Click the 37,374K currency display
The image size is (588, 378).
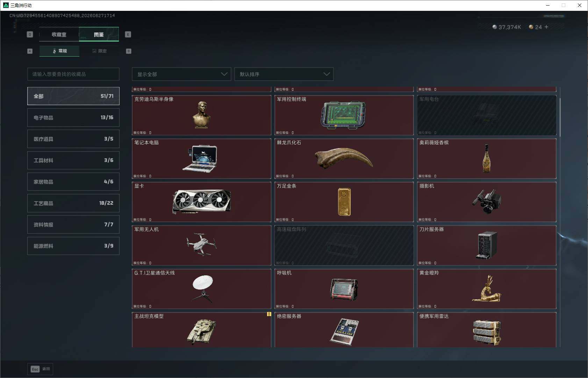pyautogui.click(x=507, y=27)
